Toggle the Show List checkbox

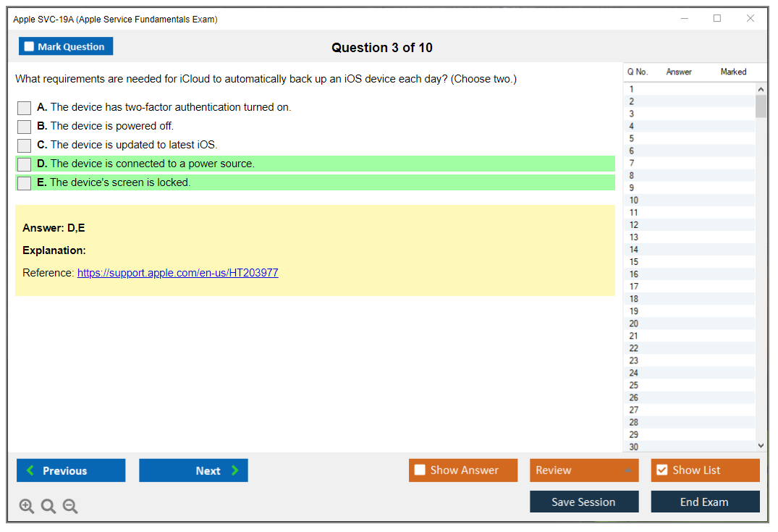(661, 470)
